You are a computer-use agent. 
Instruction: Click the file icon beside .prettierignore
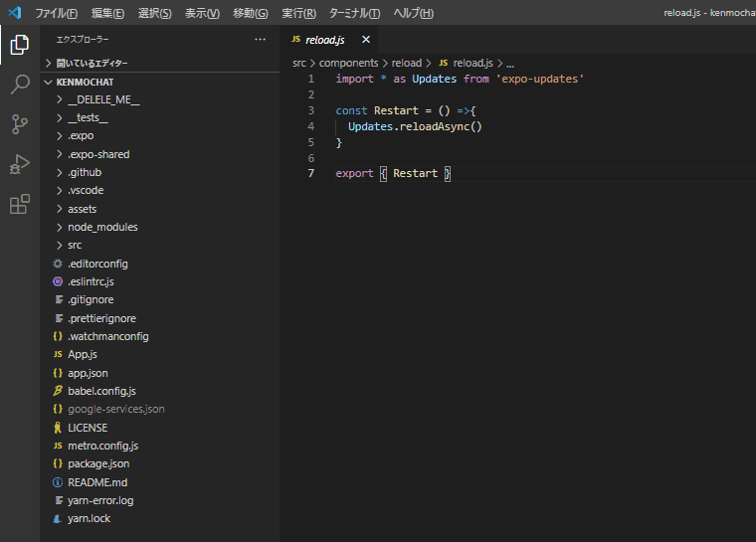(x=59, y=318)
